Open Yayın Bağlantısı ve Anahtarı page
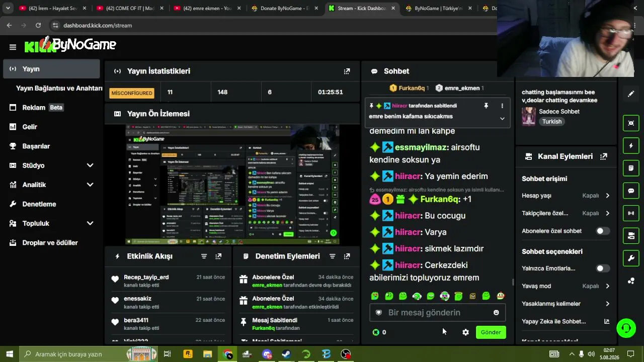The width and height of the screenshot is (644, 362). (x=59, y=88)
